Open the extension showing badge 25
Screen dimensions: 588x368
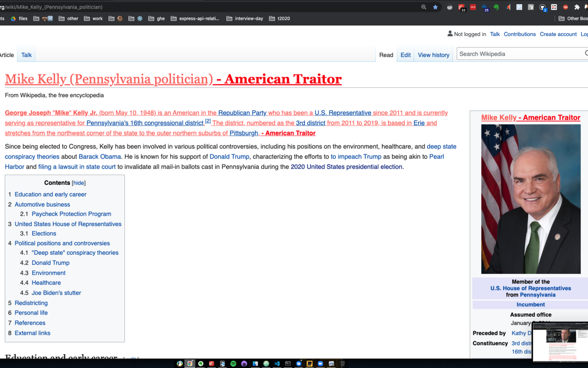point(485,7)
